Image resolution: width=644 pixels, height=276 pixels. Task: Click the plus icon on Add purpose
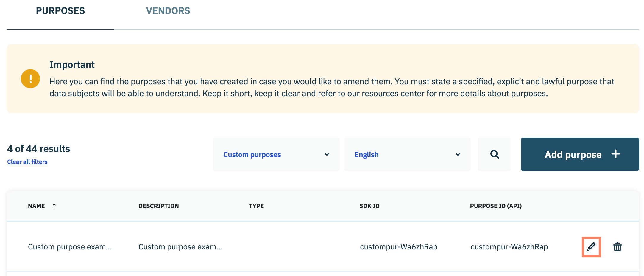pyautogui.click(x=615, y=154)
